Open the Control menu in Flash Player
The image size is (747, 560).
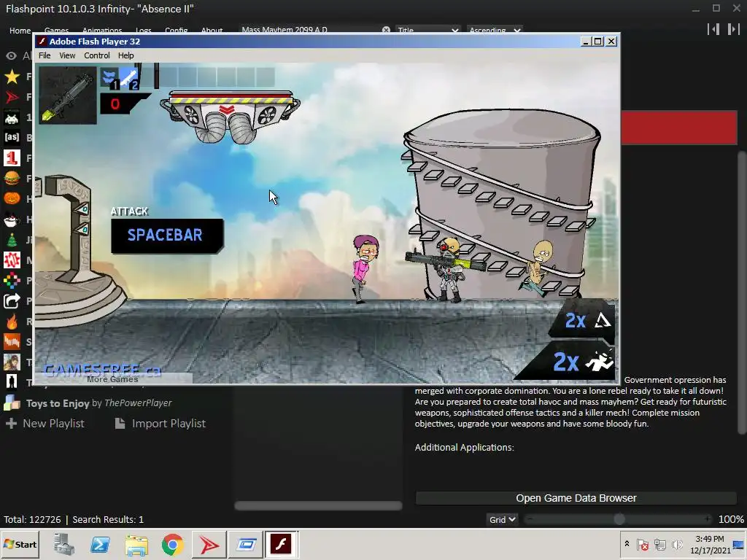pyautogui.click(x=97, y=55)
